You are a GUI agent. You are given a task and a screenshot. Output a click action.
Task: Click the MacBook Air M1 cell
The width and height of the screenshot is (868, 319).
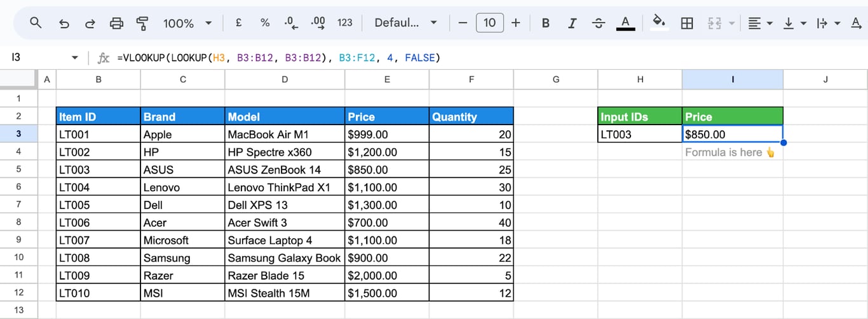click(285, 134)
